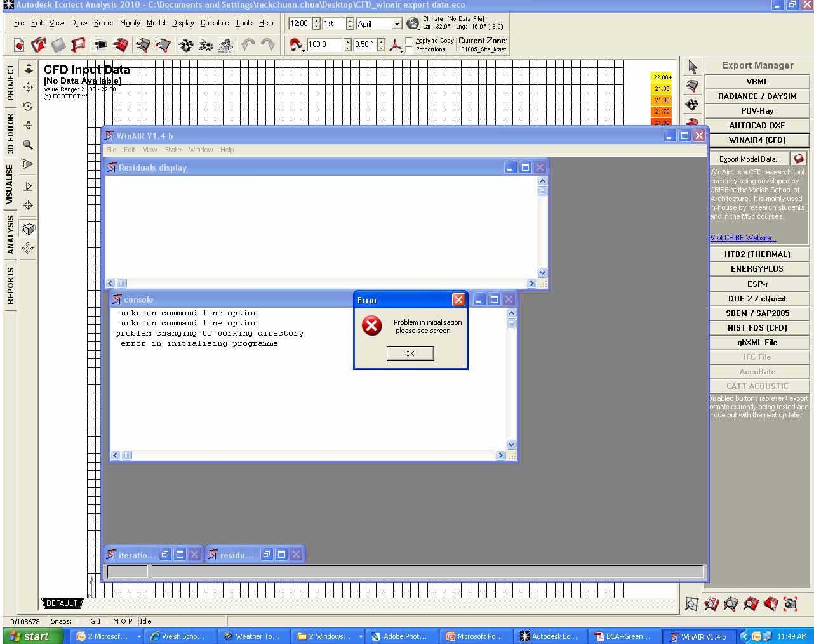The image size is (814, 644).
Task: Enable the Apply to Copy checkbox
Action: pos(409,41)
